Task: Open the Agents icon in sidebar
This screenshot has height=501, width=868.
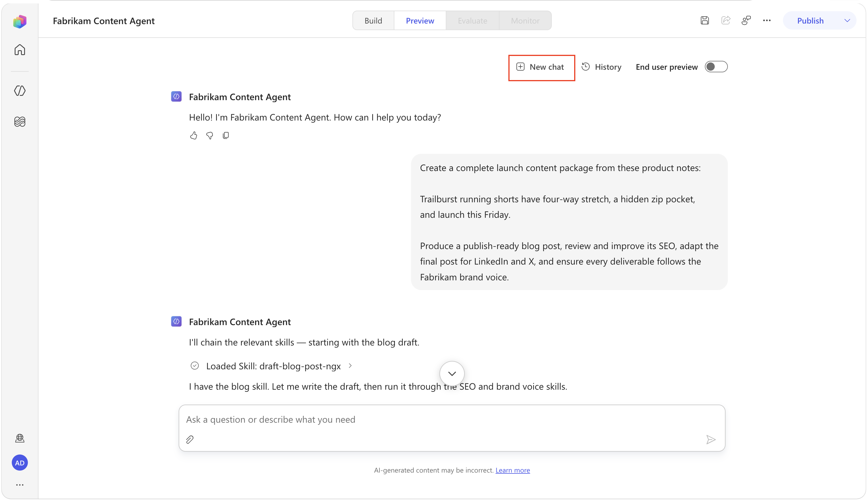Action: click(20, 90)
